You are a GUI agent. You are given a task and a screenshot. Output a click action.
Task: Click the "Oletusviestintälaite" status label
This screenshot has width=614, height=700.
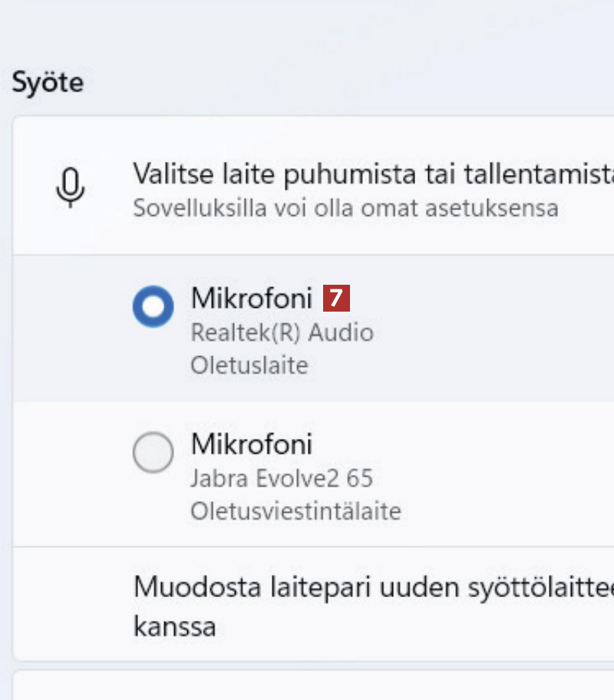(295, 510)
